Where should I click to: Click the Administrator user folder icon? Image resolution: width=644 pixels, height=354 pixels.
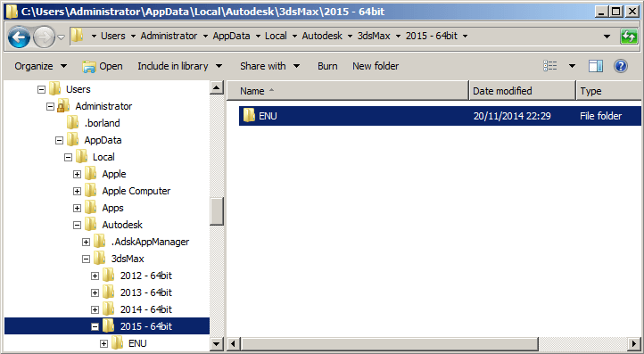63,106
